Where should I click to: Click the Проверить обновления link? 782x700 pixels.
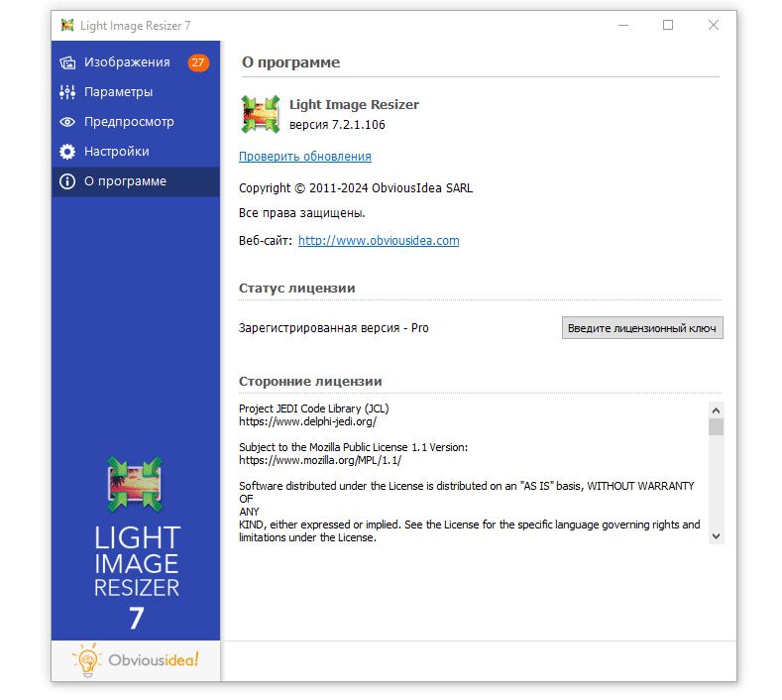point(304,157)
